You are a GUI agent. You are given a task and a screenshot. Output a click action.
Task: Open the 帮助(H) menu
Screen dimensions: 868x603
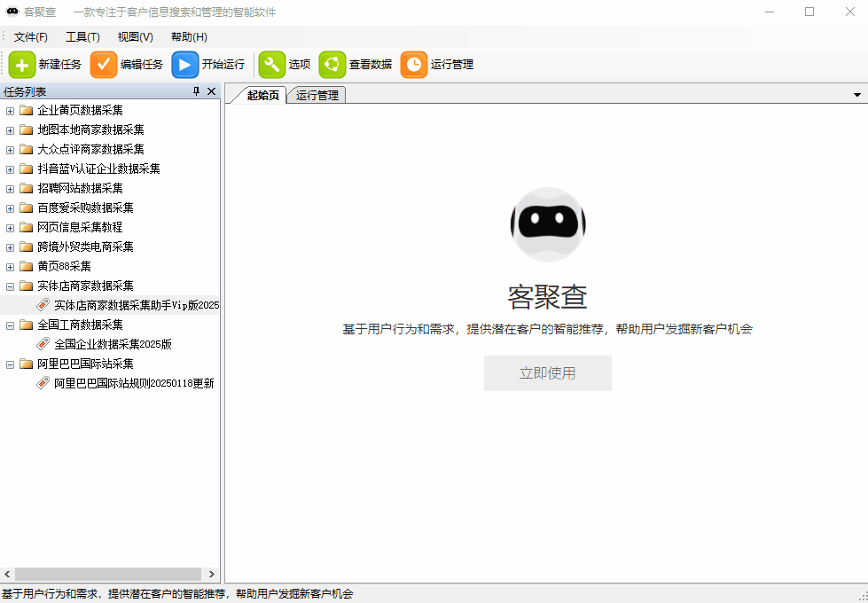[189, 37]
